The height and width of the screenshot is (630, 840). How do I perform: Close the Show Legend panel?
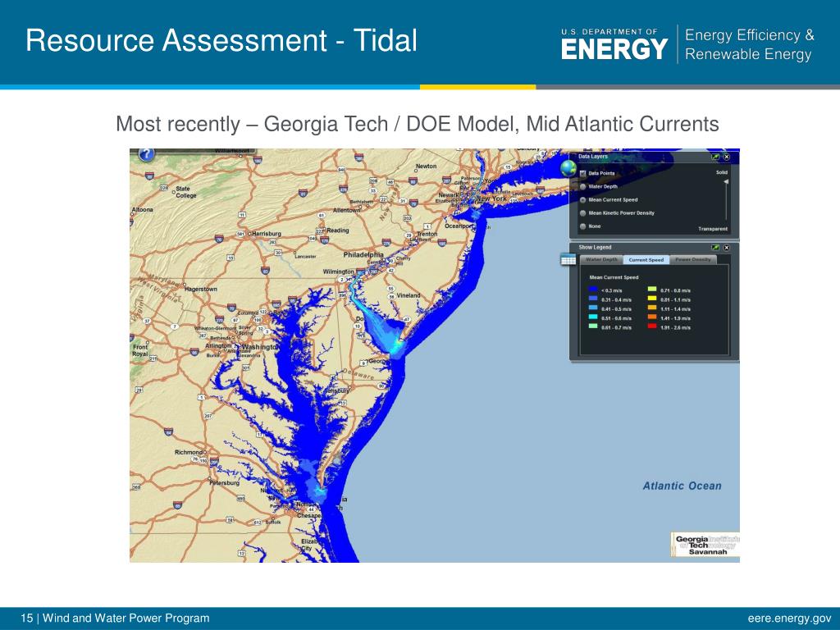tap(727, 248)
